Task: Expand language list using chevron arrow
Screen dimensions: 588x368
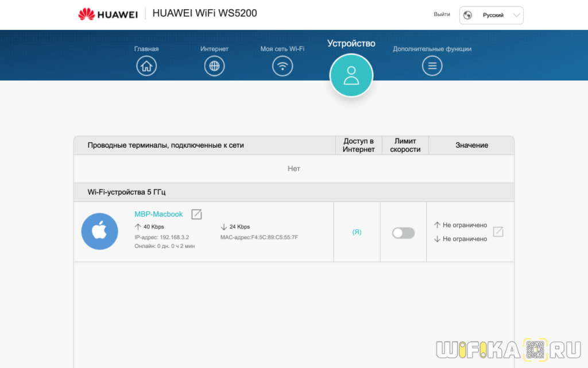Action: coord(516,16)
